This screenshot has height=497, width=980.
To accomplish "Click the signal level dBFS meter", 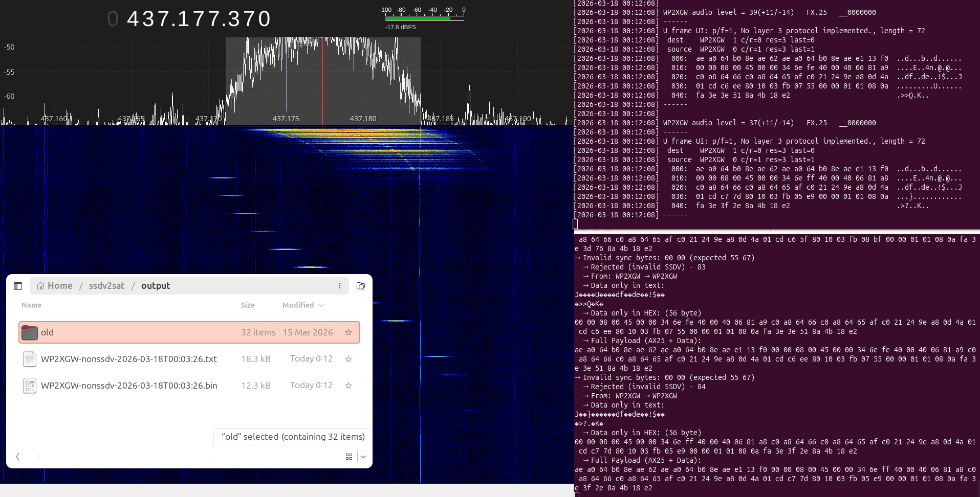I will pos(424,18).
